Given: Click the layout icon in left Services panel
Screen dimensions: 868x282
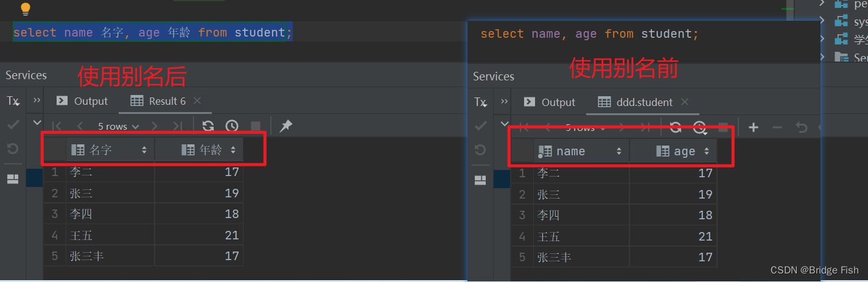Looking at the screenshot, I should (13, 179).
